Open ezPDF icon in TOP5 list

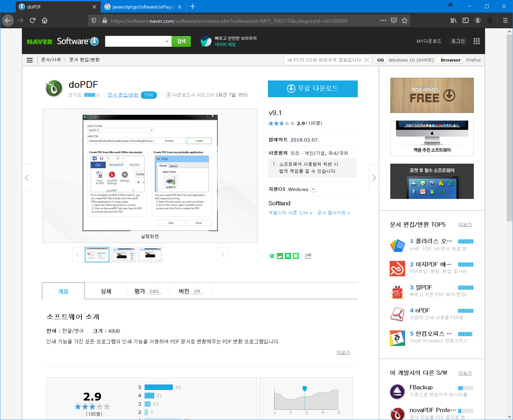[397, 268]
